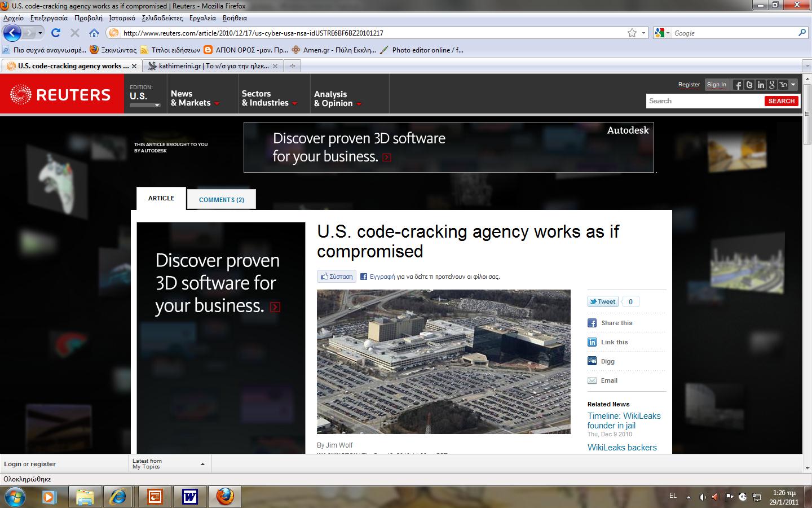
Task: Open more social sign-in options arrow
Action: (793, 85)
